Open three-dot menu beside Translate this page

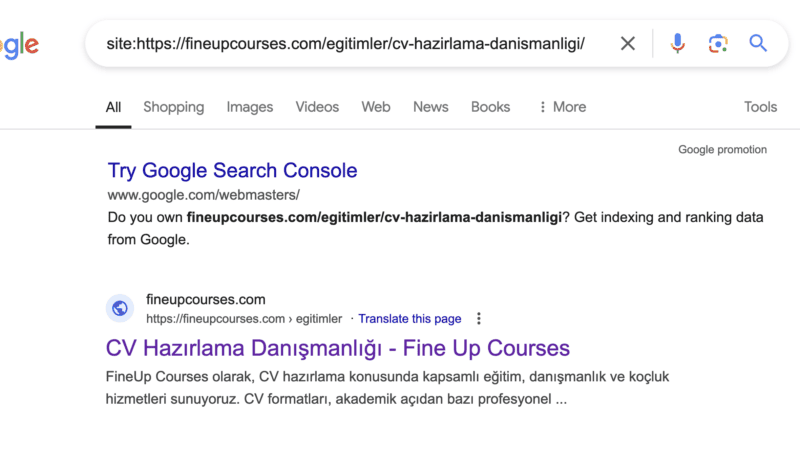479,319
